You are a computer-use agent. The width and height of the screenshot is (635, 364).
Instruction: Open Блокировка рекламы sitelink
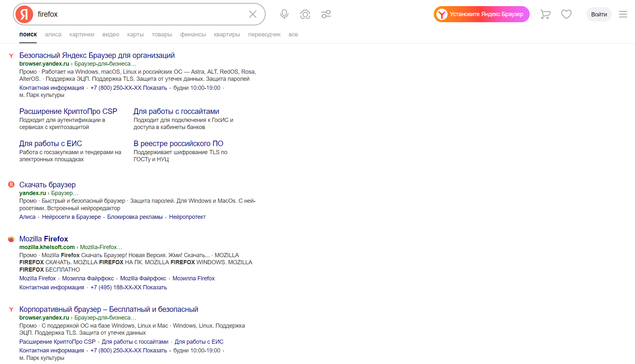[x=135, y=217]
